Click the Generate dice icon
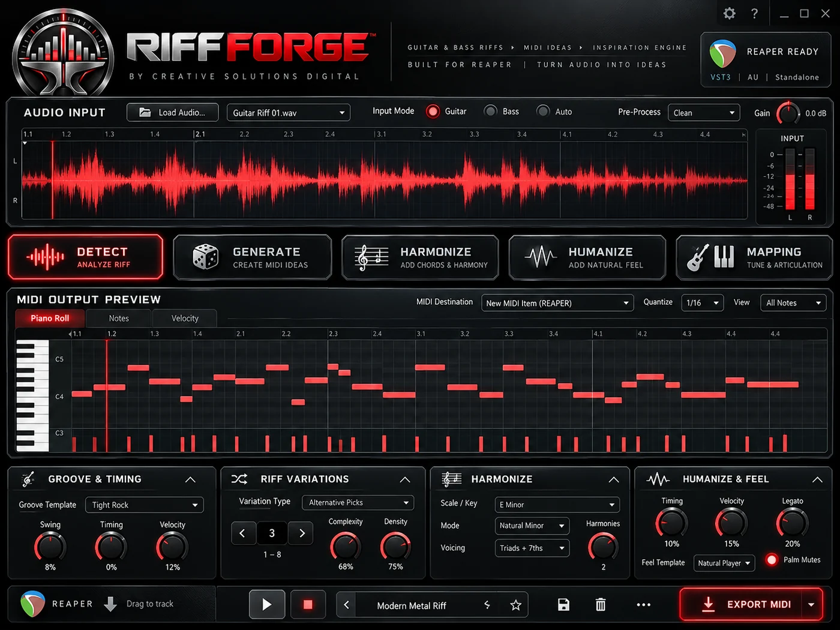The image size is (840, 630). tap(206, 257)
